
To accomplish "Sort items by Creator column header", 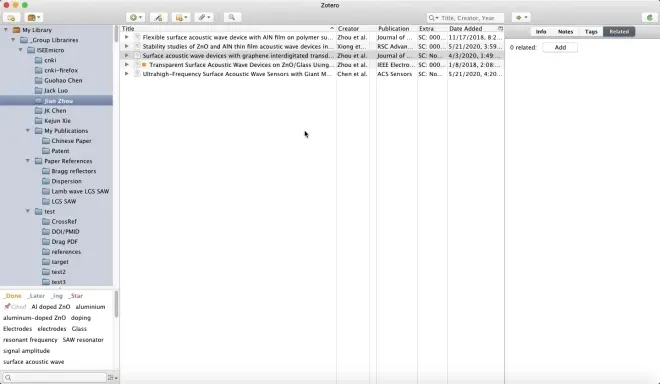I will [353, 29].
